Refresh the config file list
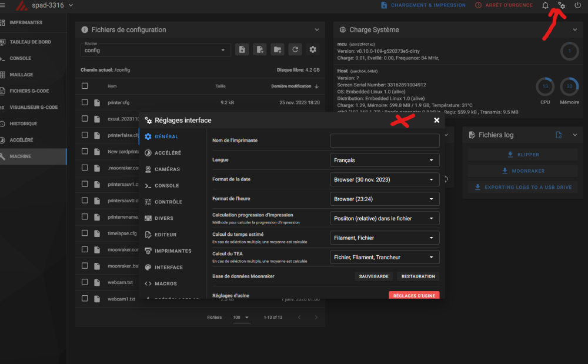 [295, 50]
